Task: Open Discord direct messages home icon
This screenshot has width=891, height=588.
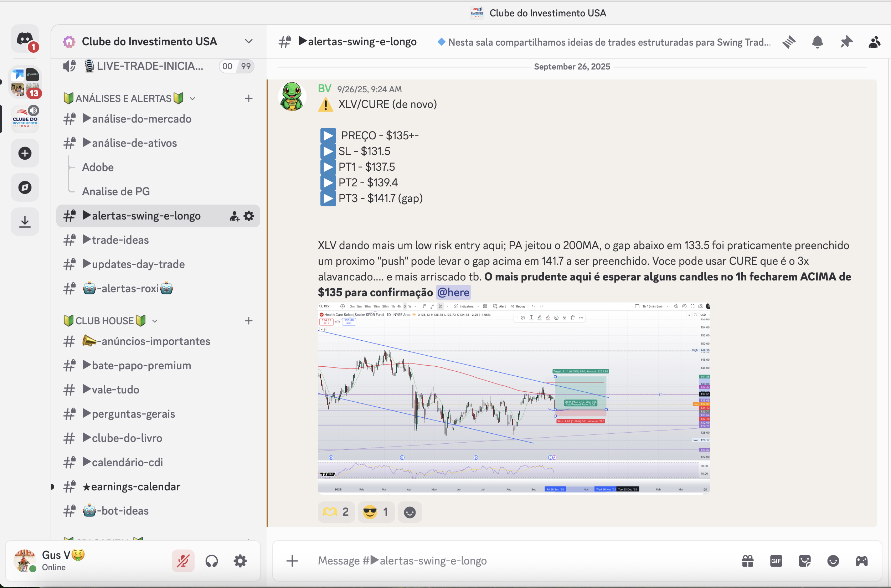Action: (25, 38)
